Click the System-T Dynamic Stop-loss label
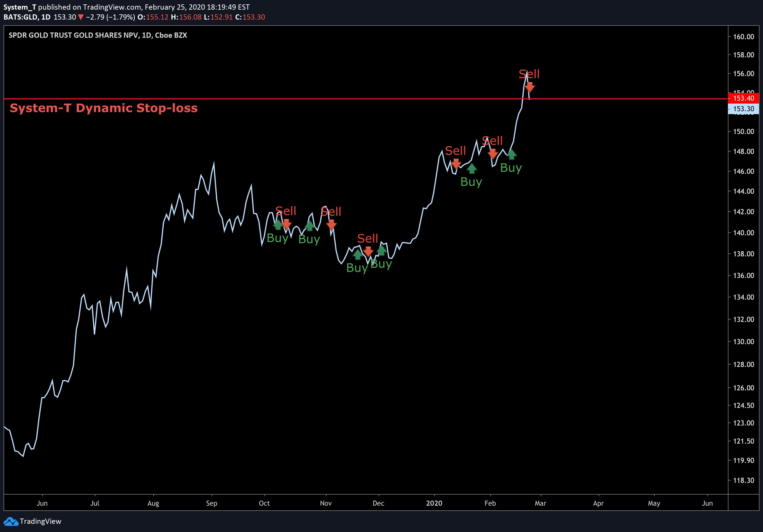The image size is (763, 532). [104, 108]
